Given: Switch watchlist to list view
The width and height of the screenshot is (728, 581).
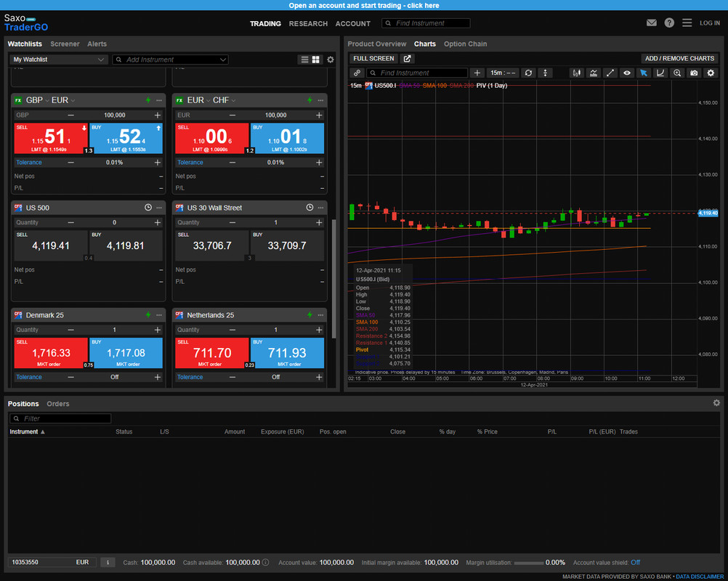Looking at the screenshot, I should pos(304,60).
